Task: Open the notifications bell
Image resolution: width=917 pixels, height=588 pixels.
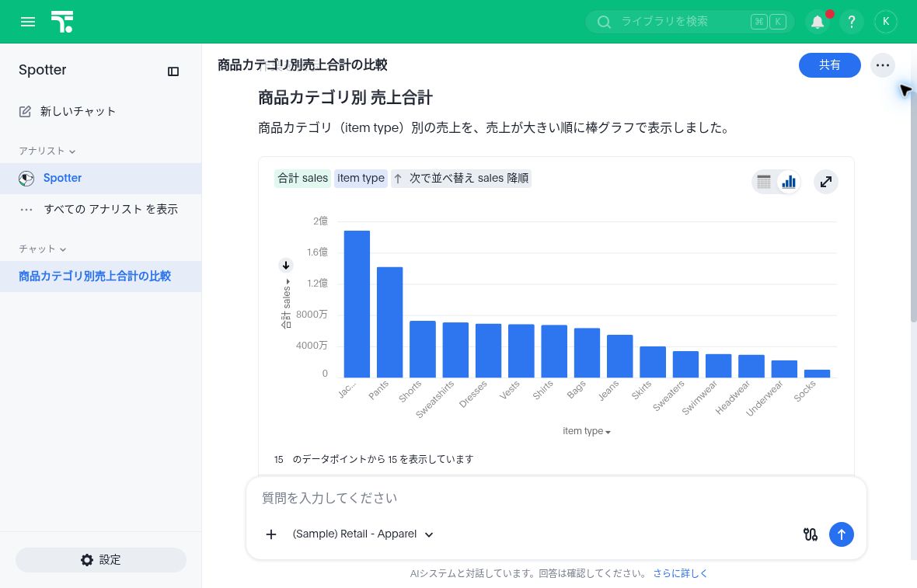Action: (818, 23)
